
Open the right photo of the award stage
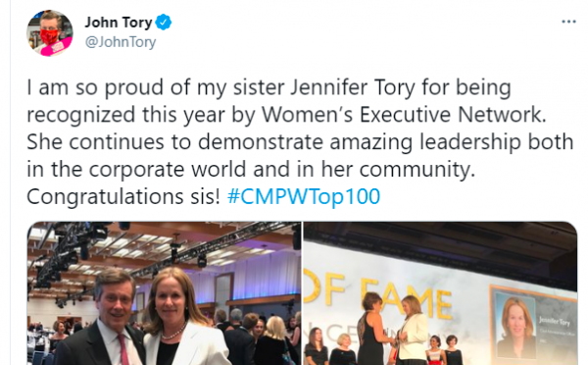[x=440, y=293]
